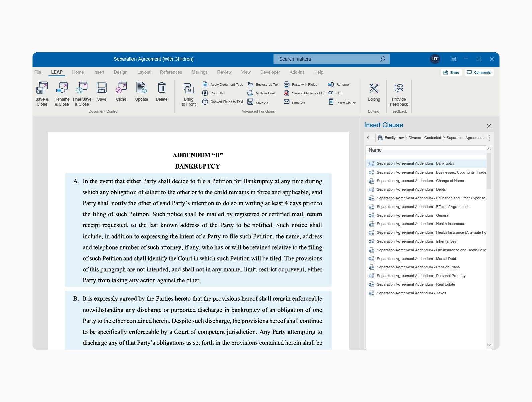Viewport: 532px width, 402px height.
Task: Open Multiple Print
Action: point(261,93)
